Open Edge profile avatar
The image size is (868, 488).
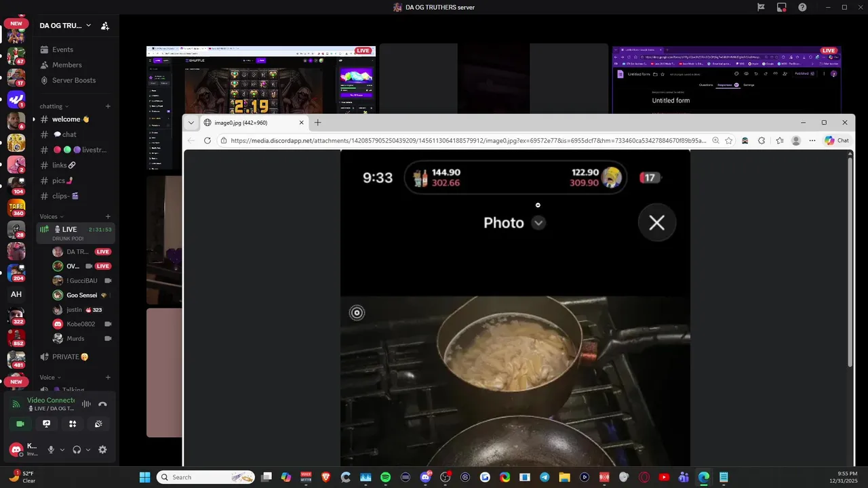click(796, 140)
